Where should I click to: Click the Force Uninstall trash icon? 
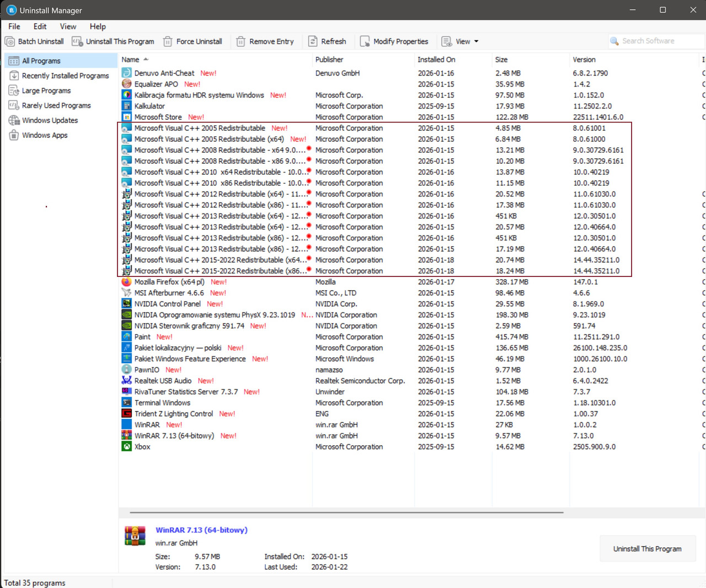[x=167, y=41]
